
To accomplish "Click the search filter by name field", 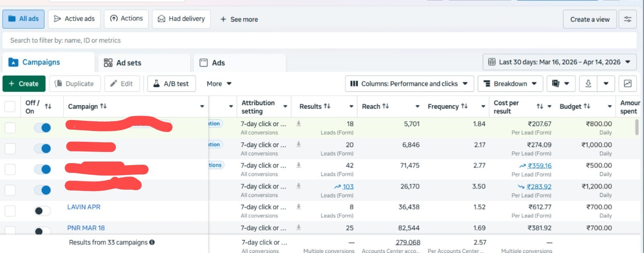I will tap(320, 40).
